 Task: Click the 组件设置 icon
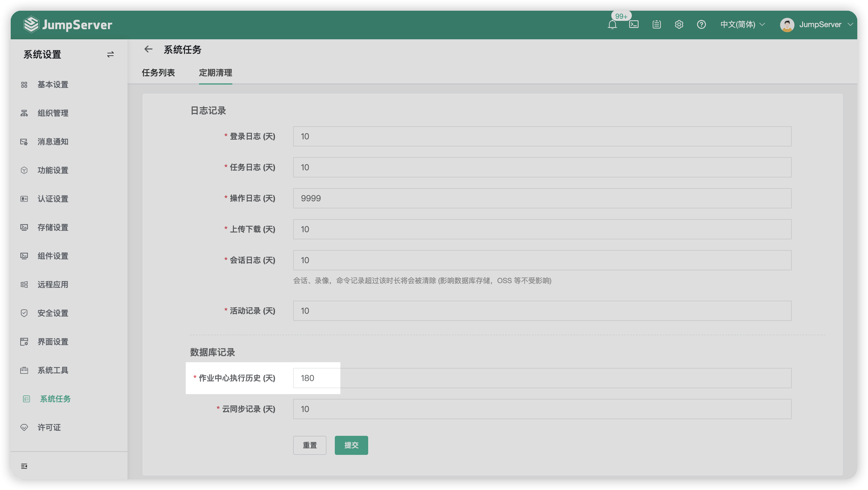pos(24,256)
